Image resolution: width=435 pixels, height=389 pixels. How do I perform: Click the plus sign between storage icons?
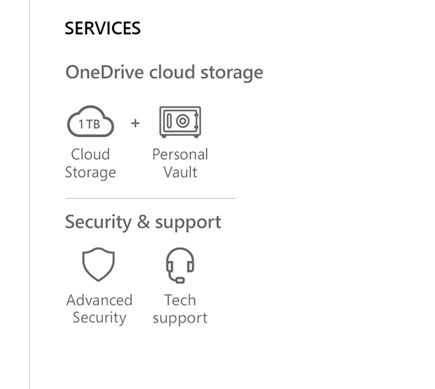pos(135,123)
